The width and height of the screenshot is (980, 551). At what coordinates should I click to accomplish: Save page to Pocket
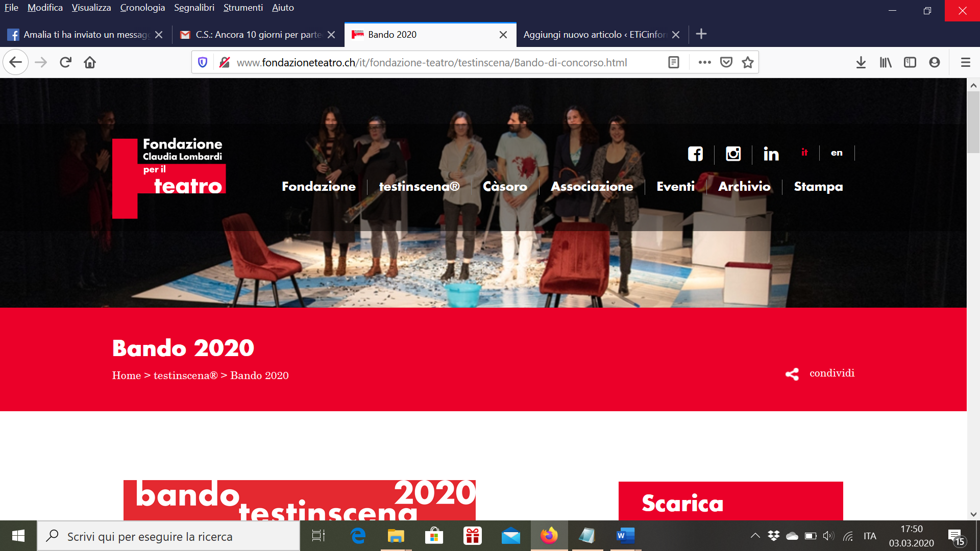point(726,62)
